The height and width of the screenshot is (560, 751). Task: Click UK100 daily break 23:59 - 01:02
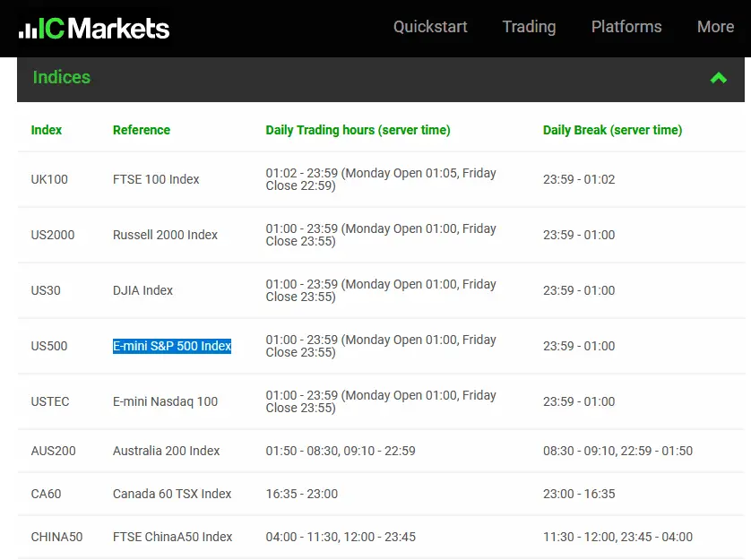click(x=579, y=179)
